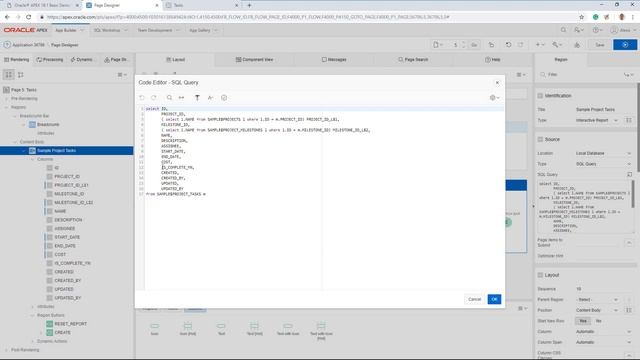The image size is (640, 360).
Task: Open the rendering tree options menu
Action: 122,75
